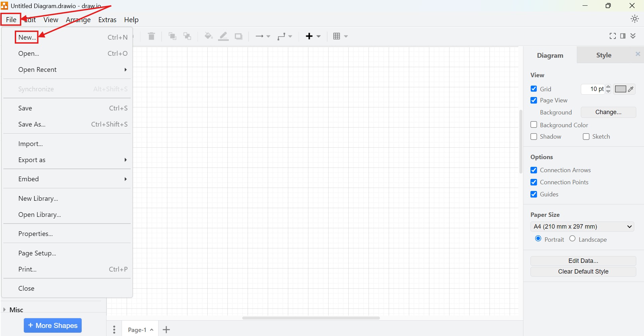644x336 pixels.
Task: Click the grid color swatch
Action: [x=620, y=89]
